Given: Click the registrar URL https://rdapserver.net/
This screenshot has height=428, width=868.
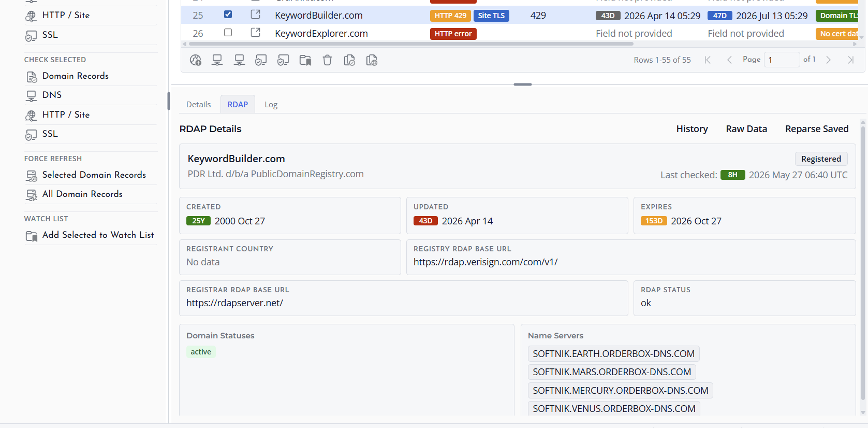Looking at the screenshot, I should (234, 303).
